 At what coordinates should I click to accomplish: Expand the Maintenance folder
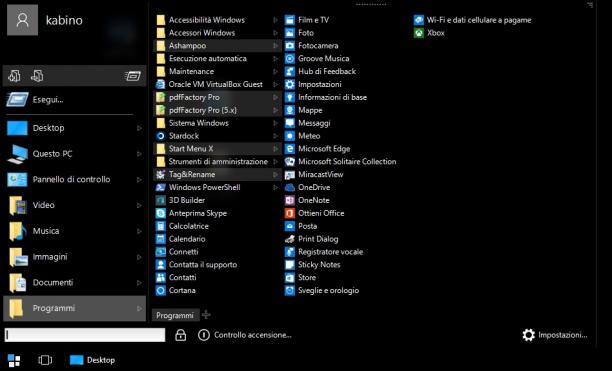tap(217, 71)
